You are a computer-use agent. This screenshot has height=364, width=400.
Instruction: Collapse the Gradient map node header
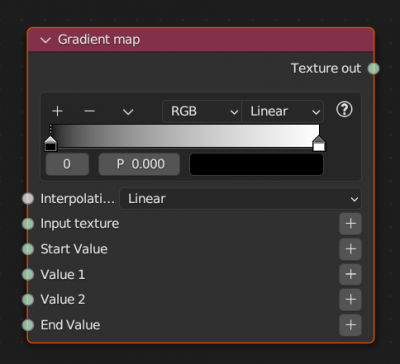(x=45, y=40)
